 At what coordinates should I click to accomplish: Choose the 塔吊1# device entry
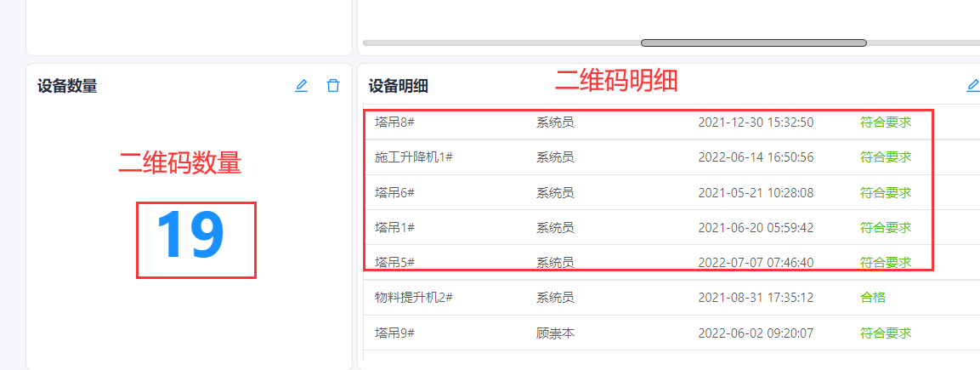click(394, 228)
